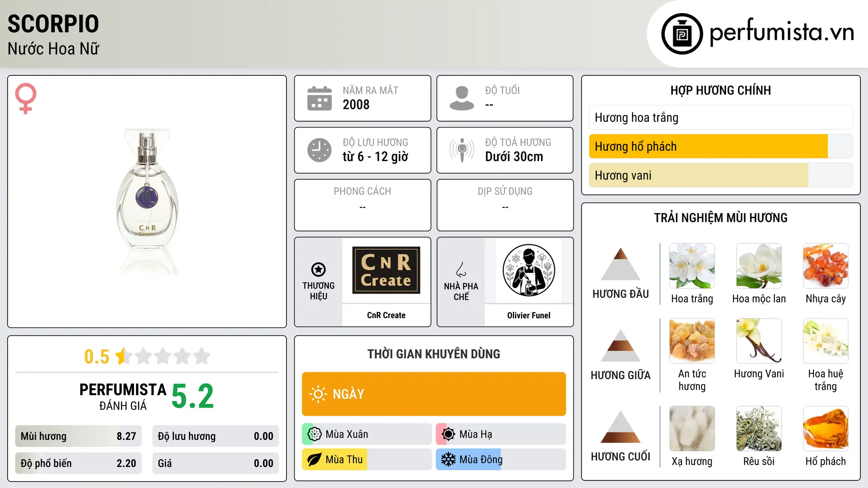Viewport: 868px width, 488px height.
Task: Select the Rêu sồi note image
Action: coord(759,429)
